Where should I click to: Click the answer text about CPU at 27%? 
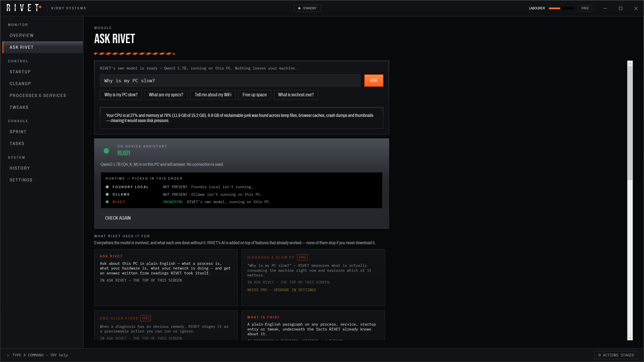click(240, 118)
